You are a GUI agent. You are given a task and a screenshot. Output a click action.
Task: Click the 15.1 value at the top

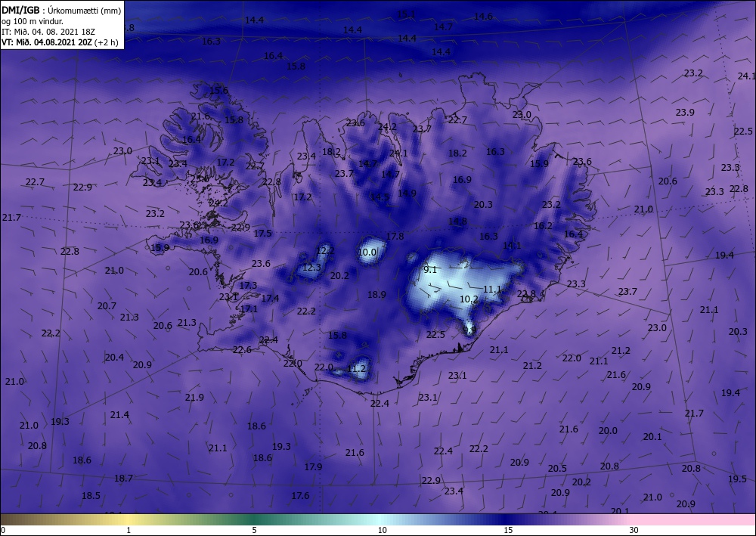[x=407, y=15]
